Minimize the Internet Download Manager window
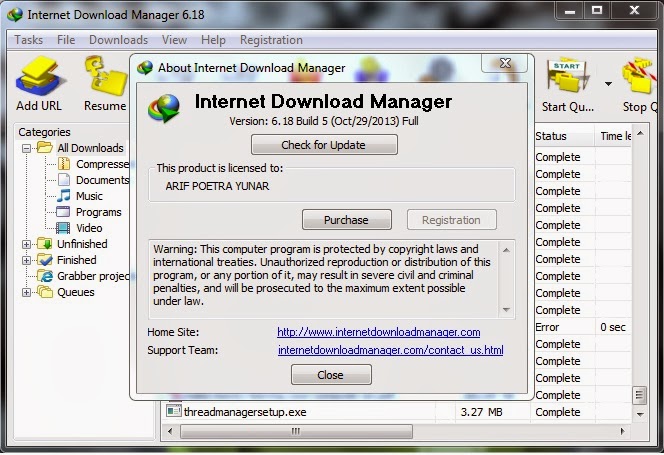The width and height of the screenshot is (664, 455). click(x=570, y=10)
